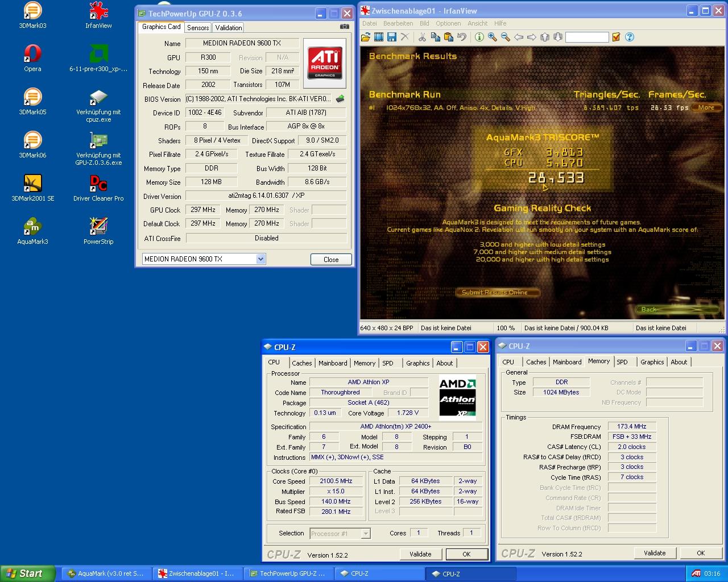Click the '100 %' zoom status bar entry

pyautogui.click(x=506, y=328)
